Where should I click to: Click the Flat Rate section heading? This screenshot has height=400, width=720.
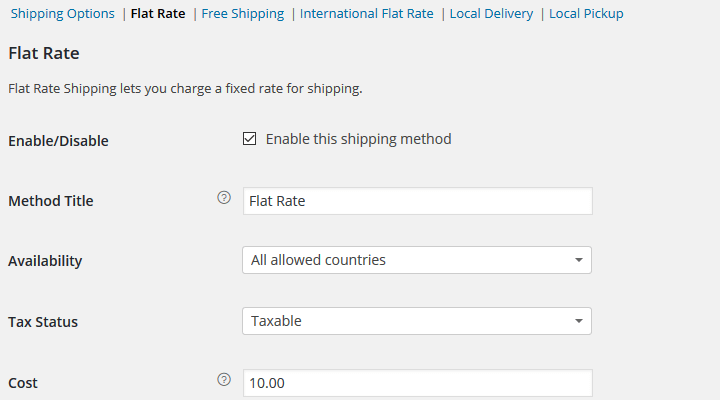click(44, 53)
